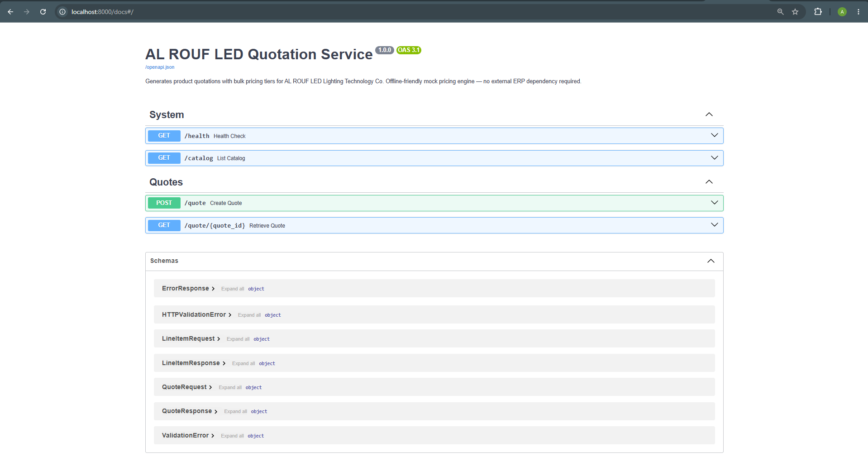Viewport: 868px width, 471px height.
Task: Go back using browser back arrow
Action: click(x=10, y=12)
